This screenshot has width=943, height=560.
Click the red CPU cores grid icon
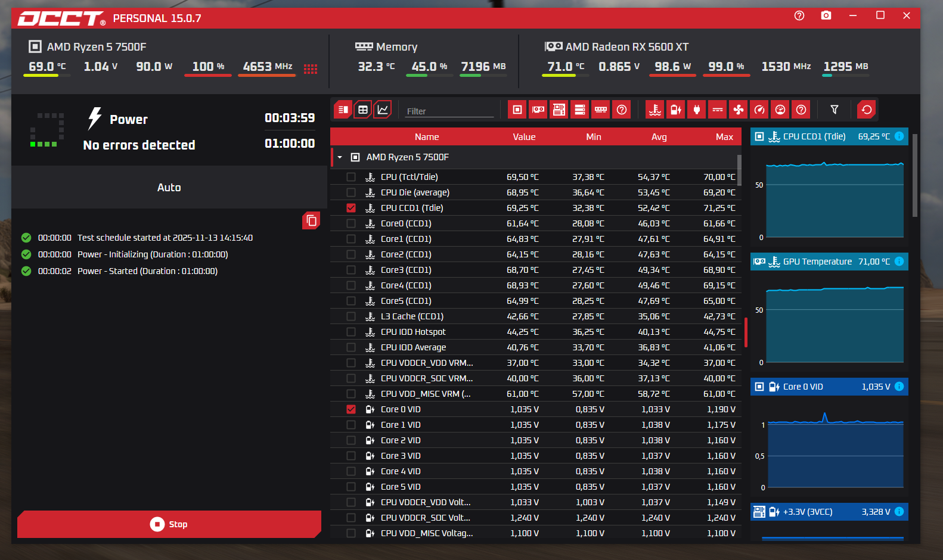pos(311,69)
